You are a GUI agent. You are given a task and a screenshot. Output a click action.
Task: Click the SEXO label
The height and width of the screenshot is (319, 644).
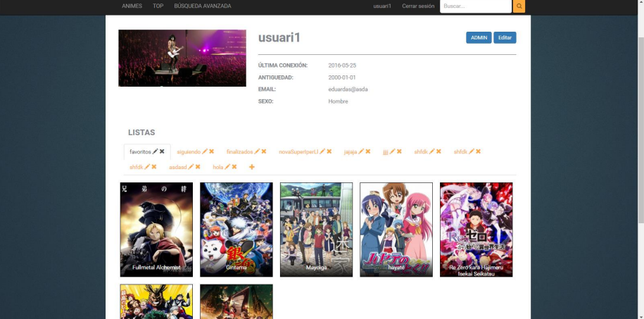(x=266, y=101)
